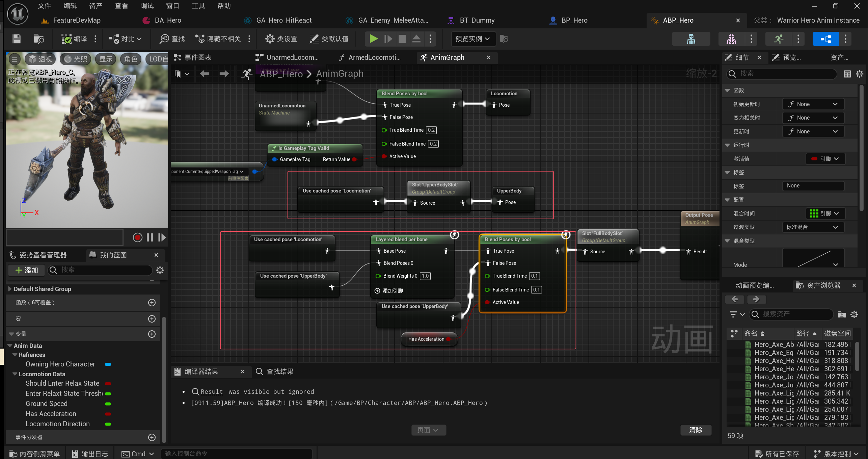Start simulation with the Play icon
The image size is (868, 459).
tap(373, 39)
